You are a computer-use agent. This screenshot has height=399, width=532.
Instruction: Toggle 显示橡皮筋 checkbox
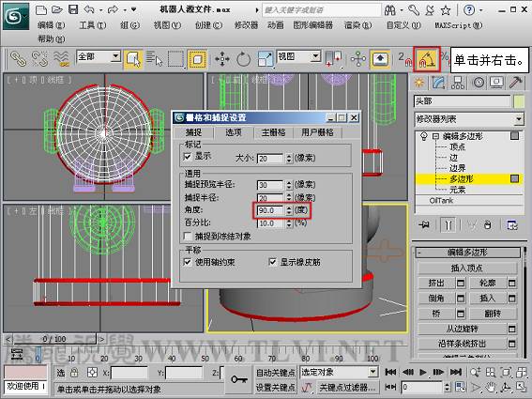[272, 262]
